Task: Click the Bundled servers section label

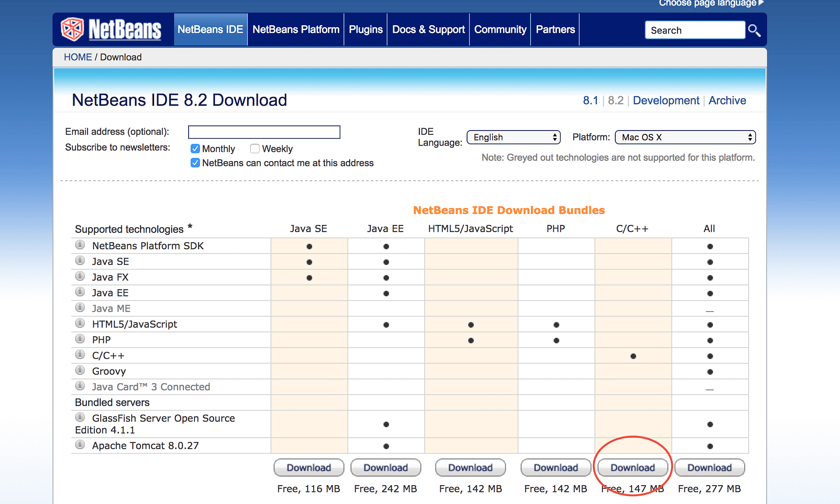Action: click(x=112, y=402)
